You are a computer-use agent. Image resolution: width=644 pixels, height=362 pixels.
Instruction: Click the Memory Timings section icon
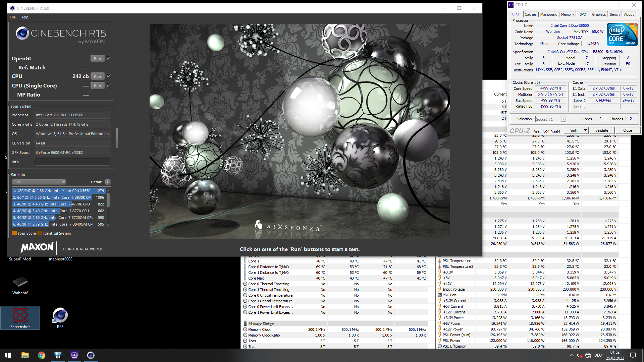click(245, 324)
